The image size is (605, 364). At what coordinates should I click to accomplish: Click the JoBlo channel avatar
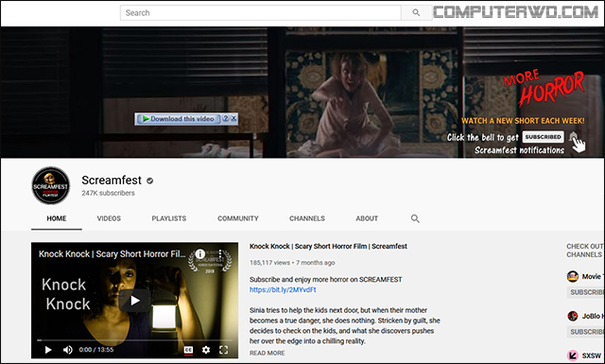[573, 316]
